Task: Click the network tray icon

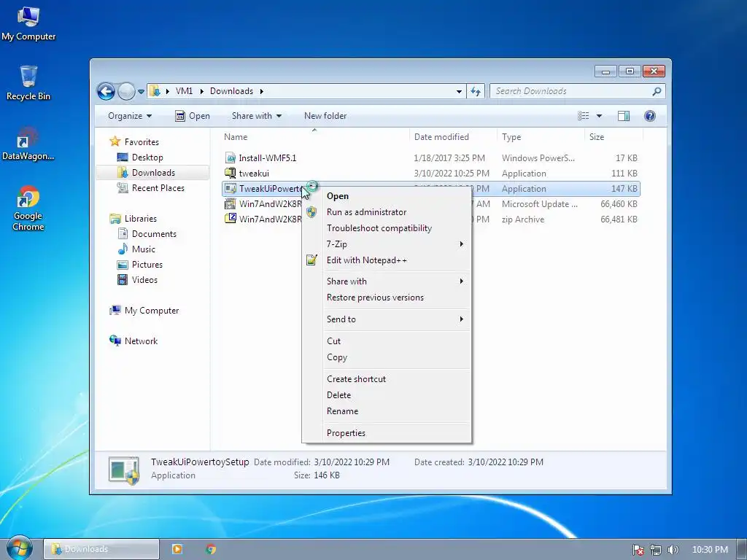Action: pyautogui.click(x=655, y=550)
